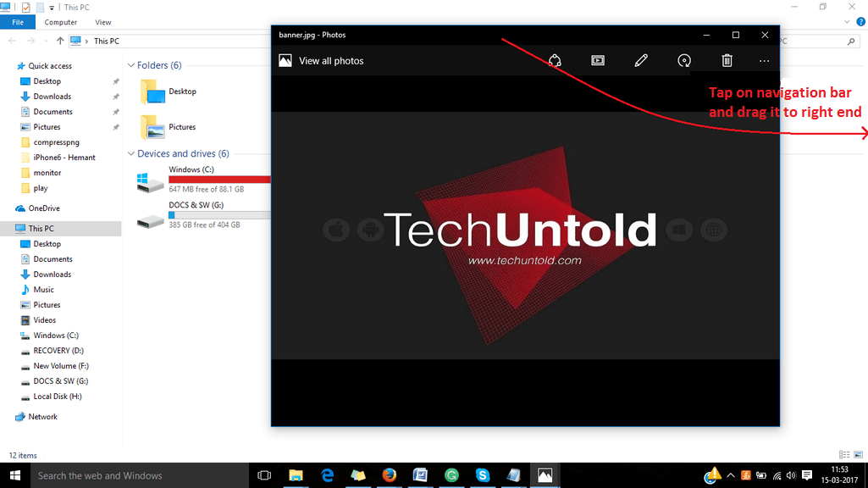Launch Microsoft Edge from the taskbar
This screenshot has width=868, height=488.
coord(327,475)
